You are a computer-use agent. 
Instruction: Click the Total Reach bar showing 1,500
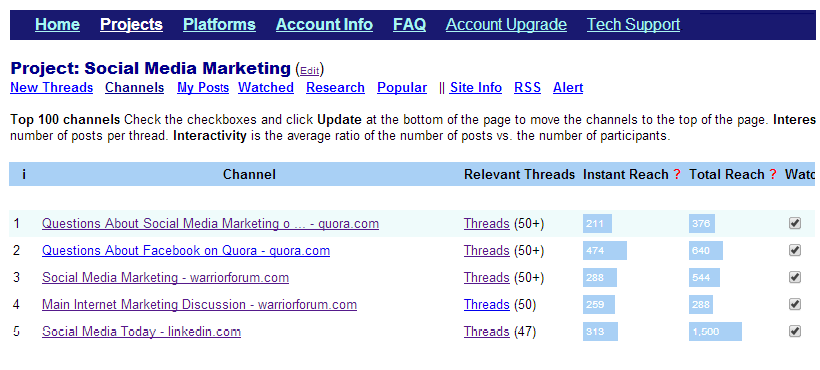pos(715,331)
